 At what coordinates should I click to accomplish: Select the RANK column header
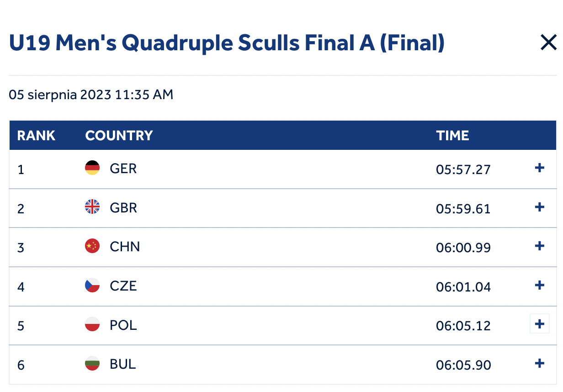(x=36, y=136)
